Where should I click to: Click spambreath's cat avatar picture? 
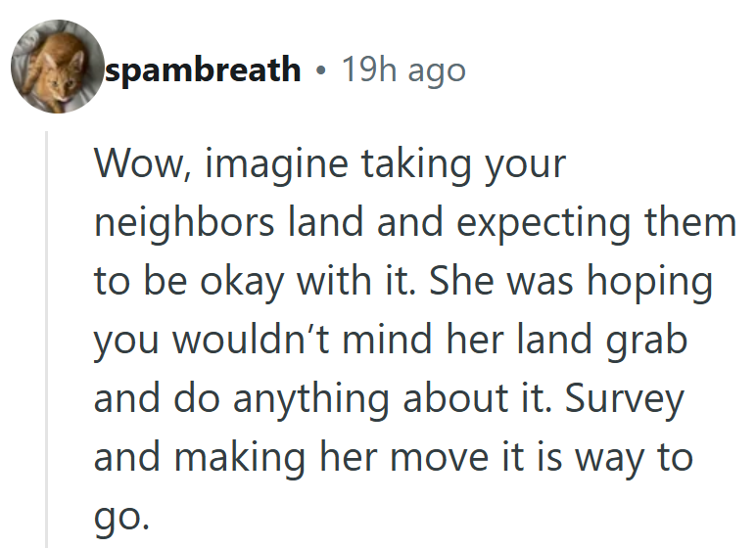[x=57, y=67]
